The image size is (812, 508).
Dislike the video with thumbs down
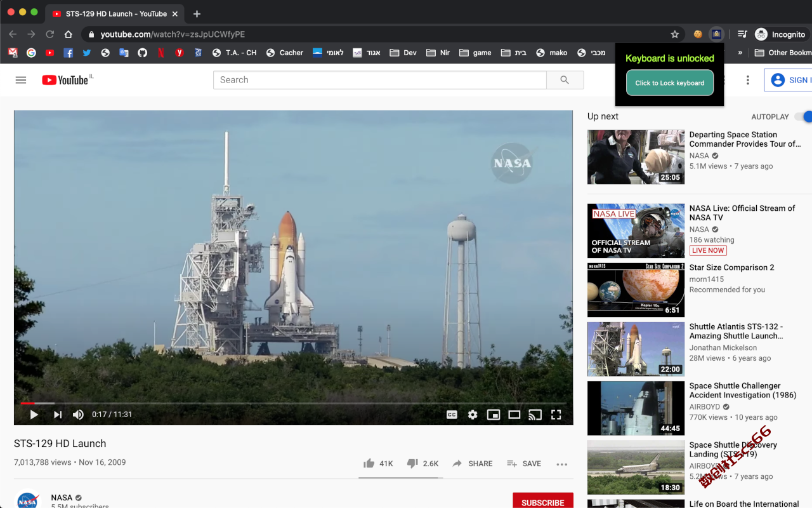click(x=422, y=464)
